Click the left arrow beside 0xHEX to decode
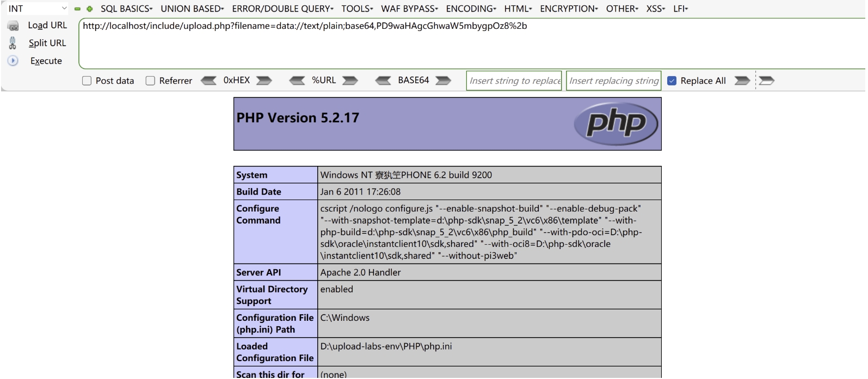Screen dimensions: 868x379 click(208, 80)
